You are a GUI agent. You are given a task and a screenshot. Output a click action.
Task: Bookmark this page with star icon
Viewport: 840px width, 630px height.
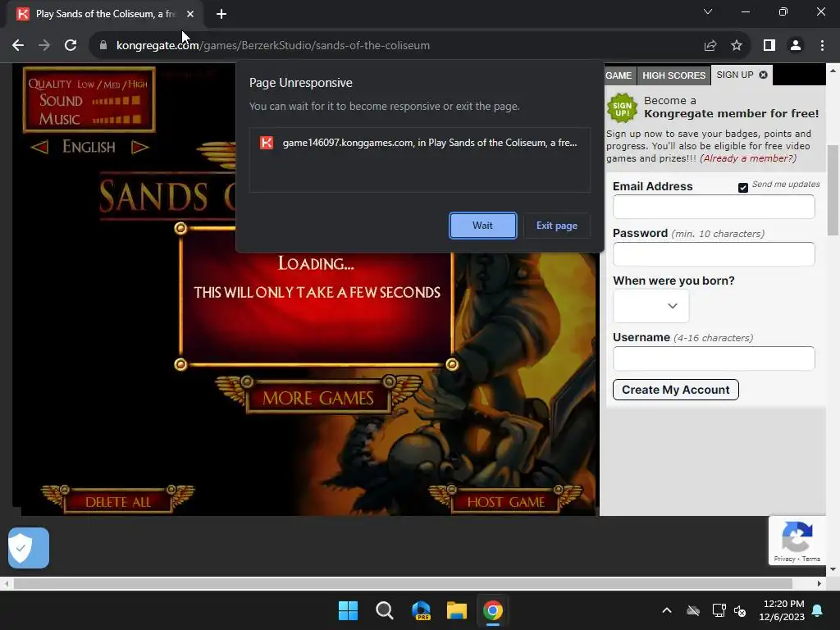tap(737, 46)
